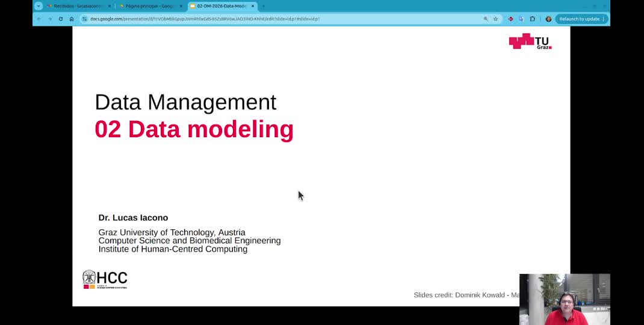This screenshot has height=325, width=644.
Task: Close the Página principal tab
Action: (x=181, y=6)
